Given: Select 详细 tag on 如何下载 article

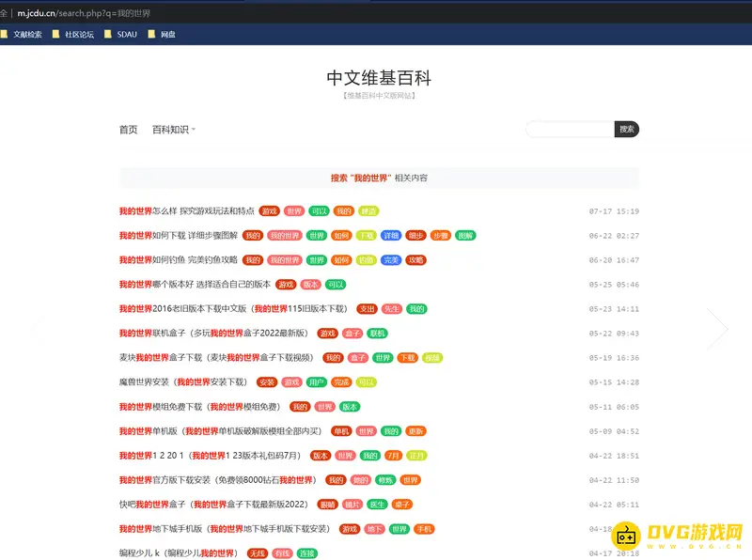Looking at the screenshot, I should [x=391, y=236].
